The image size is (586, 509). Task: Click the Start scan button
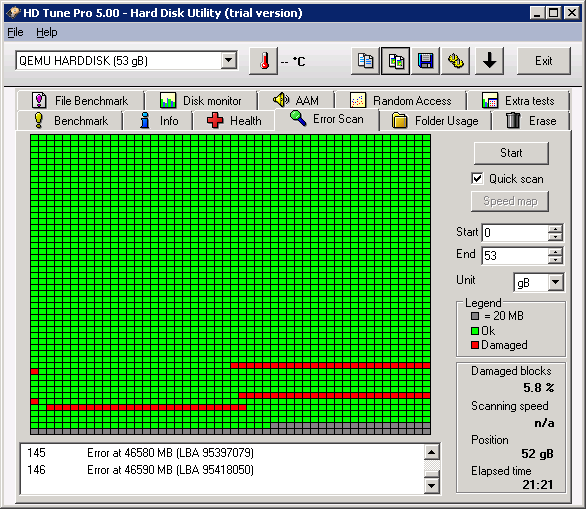point(511,153)
